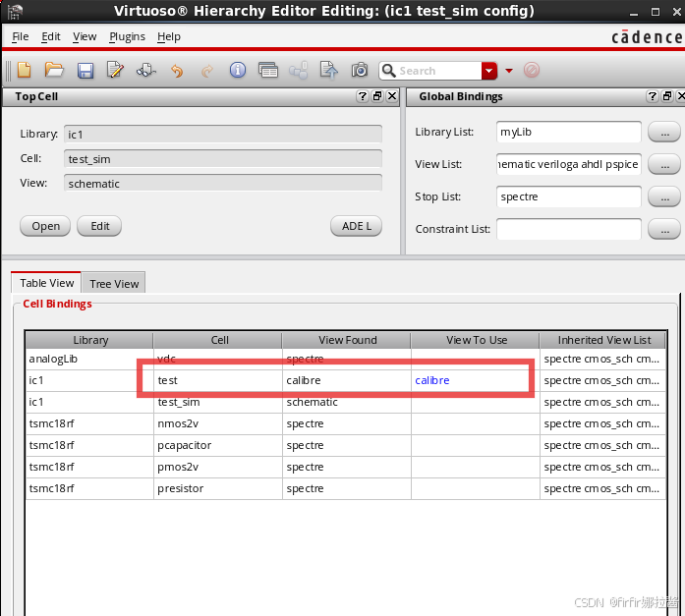Float the Global Bindings panel
The width and height of the screenshot is (685, 616).
[x=667, y=96]
